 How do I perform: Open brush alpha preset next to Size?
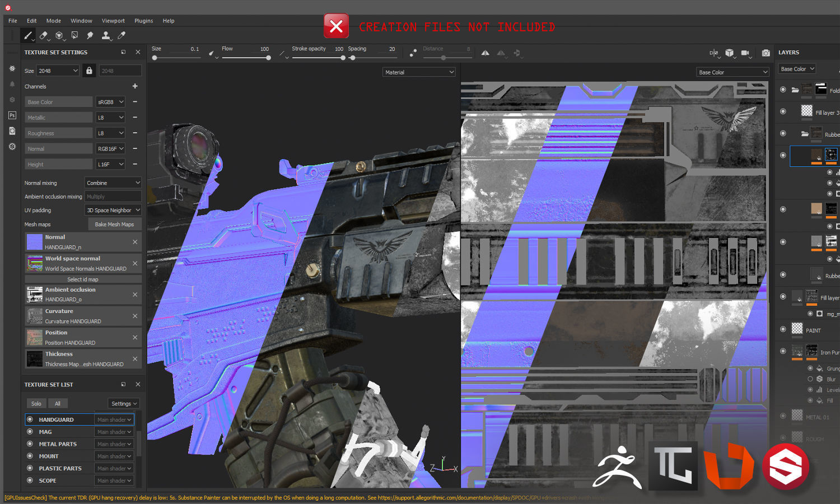[212, 54]
